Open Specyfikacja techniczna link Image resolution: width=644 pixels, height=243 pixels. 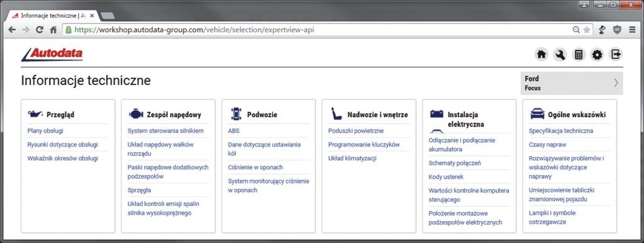561,131
